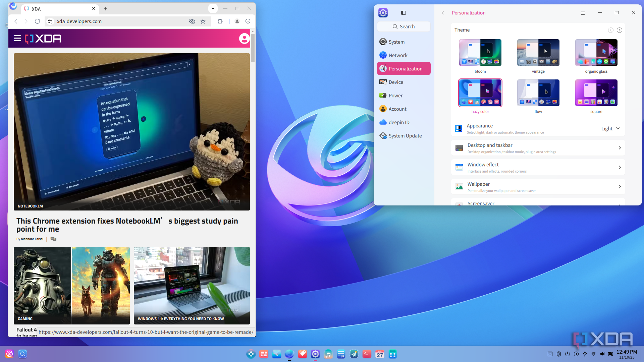The width and height of the screenshot is (644, 362).
Task: Select the square theme
Action: 596,93
